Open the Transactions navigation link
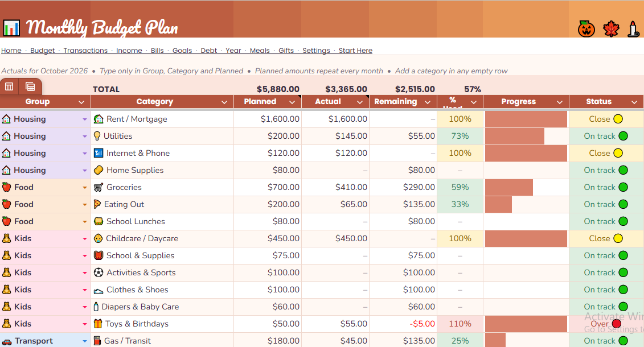Viewport: 644px width, 347px height. (85, 51)
